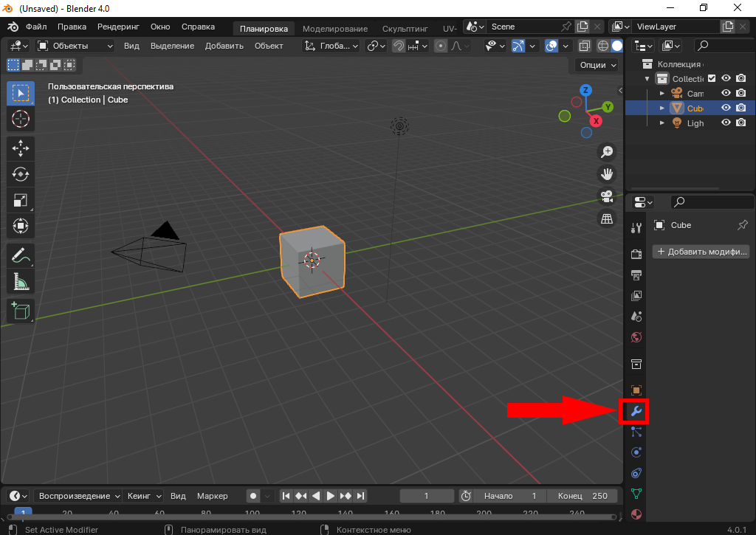756x535 pixels.
Task: Toggle camera view in the viewport
Action: (x=607, y=196)
